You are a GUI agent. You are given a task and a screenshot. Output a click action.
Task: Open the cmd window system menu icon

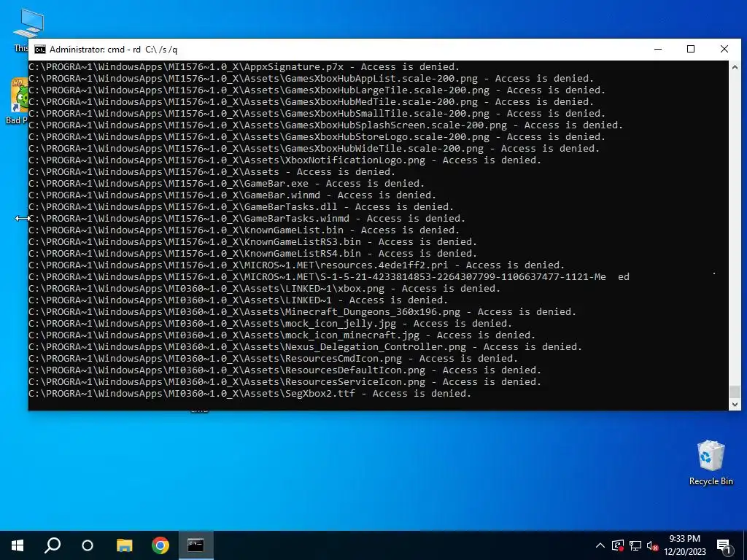[x=40, y=50]
